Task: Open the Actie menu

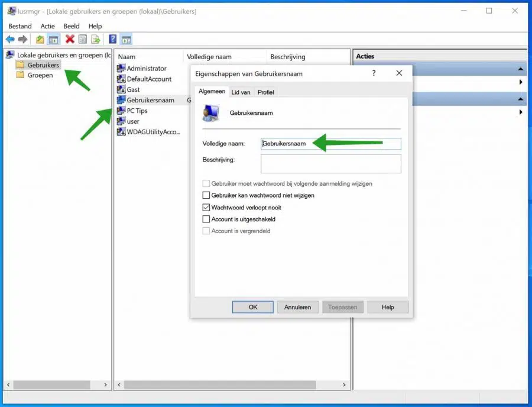Action: [47, 26]
